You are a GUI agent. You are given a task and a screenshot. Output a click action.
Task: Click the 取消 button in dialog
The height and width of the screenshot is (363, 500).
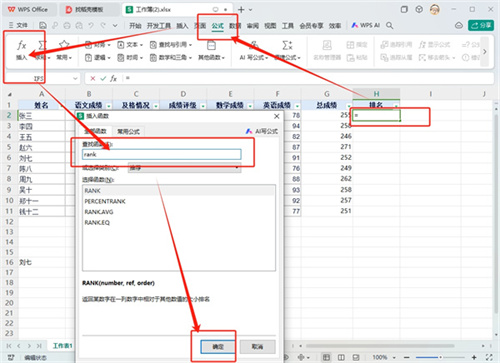[x=257, y=347]
